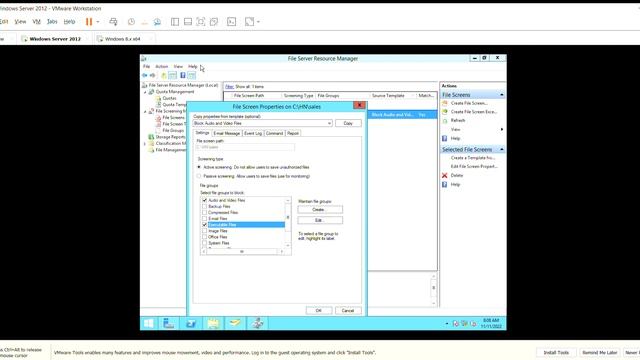Click Edit under Maintain file groups
Screen dimensions: 640x360
[x=320, y=220]
